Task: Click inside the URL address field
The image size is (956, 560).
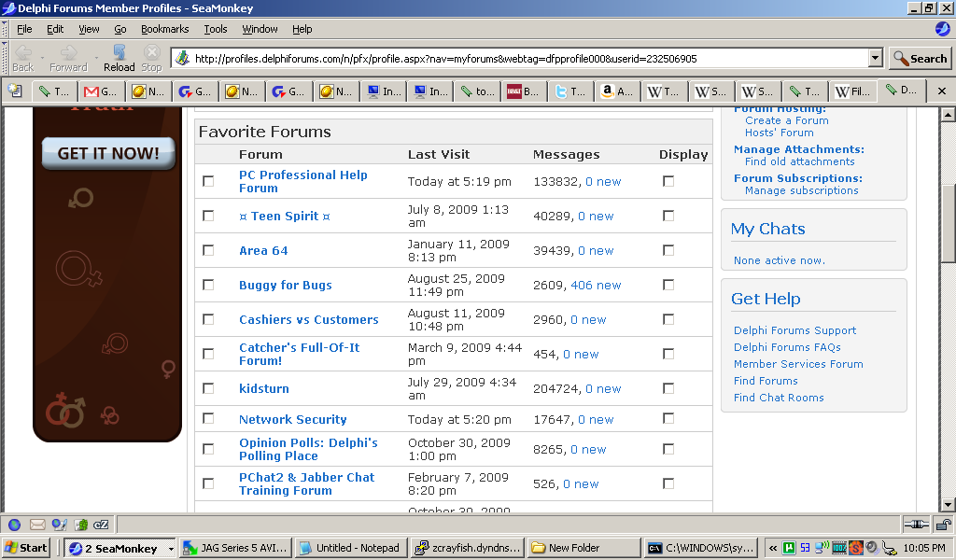Action: (x=523, y=58)
